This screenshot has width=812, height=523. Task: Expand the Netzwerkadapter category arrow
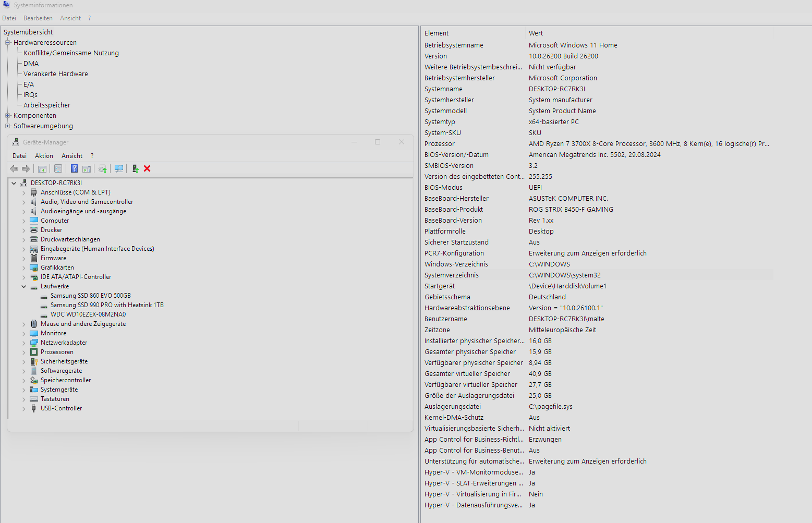23,343
